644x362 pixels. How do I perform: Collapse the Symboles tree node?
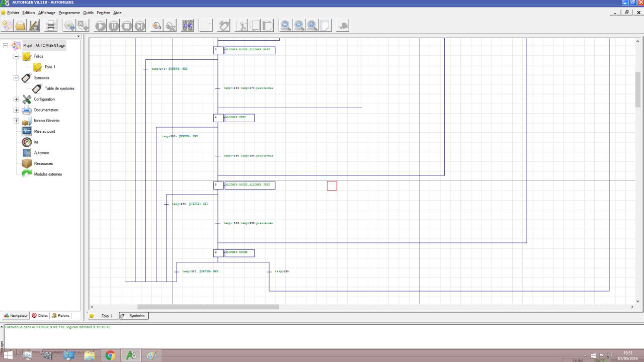[16, 78]
